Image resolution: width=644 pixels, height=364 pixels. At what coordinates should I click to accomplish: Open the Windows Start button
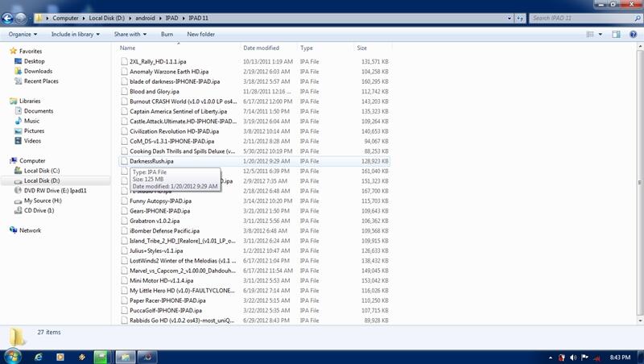(x=12, y=357)
